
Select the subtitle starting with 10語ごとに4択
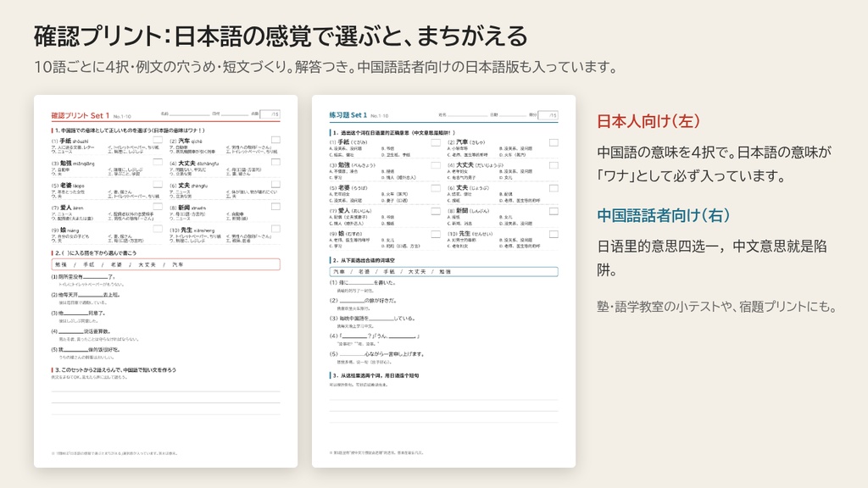click(325, 67)
